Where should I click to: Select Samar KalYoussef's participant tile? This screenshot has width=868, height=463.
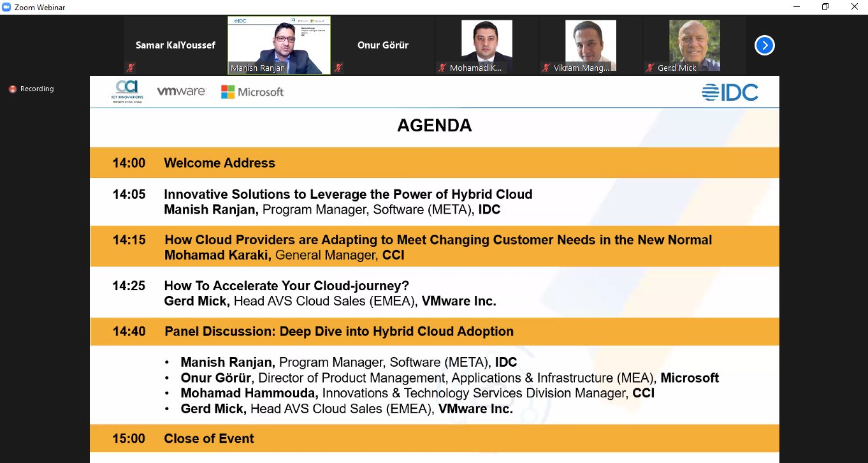[x=175, y=45]
